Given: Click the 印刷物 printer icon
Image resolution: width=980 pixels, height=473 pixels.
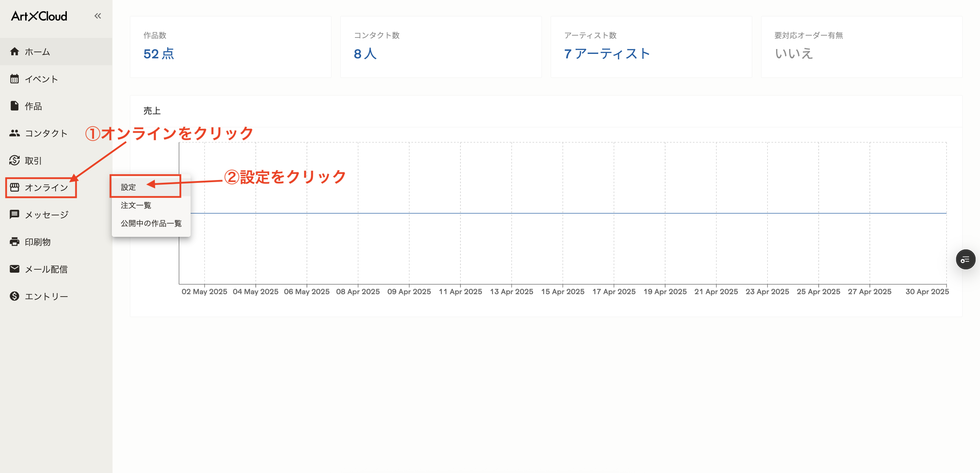Looking at the screenshot, I should [x=14, y=242].
